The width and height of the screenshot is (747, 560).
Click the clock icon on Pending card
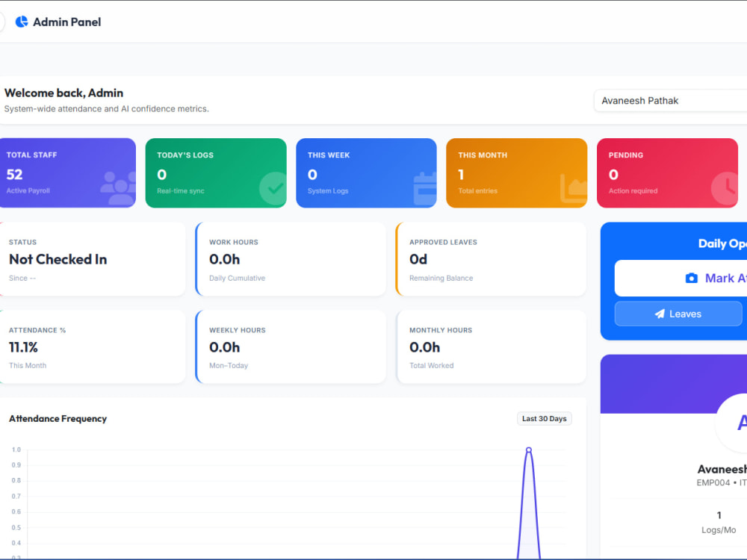pyautogui.click(x=725, y=189)
